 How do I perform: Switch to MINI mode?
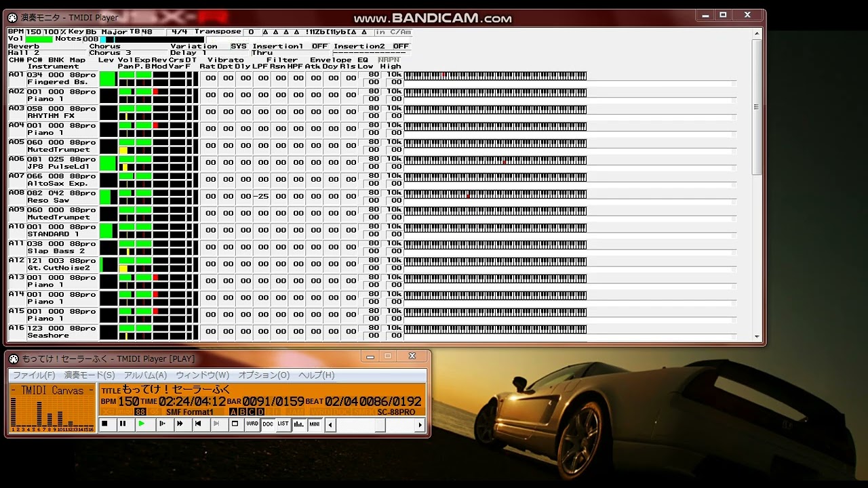tap(315, 424)
